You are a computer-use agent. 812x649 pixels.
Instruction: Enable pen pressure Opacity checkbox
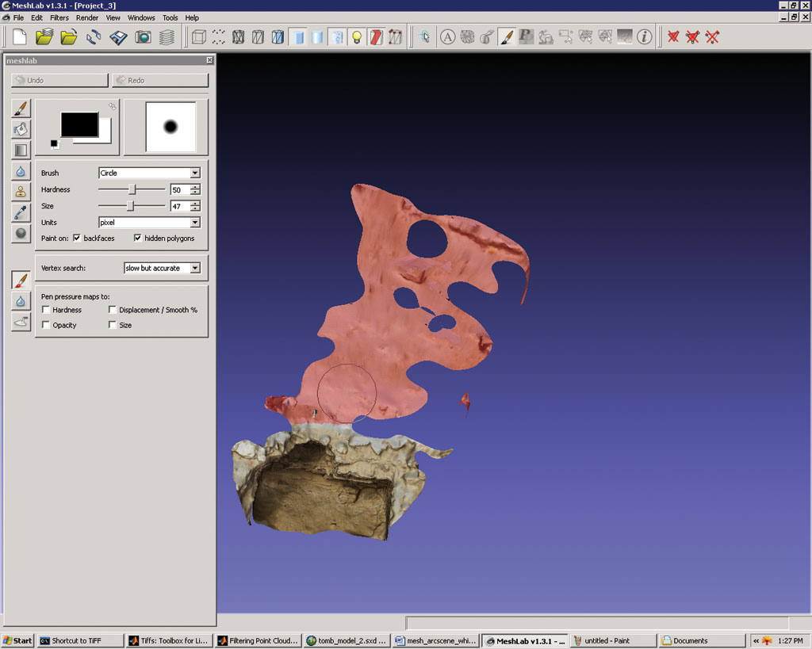coord(46,325)
